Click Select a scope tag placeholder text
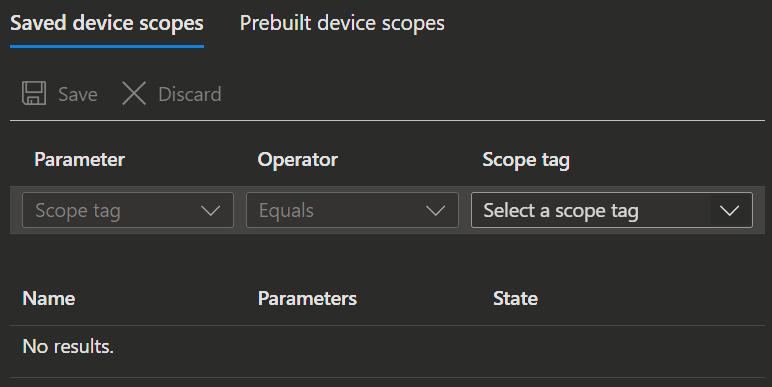The height and width of the screenshot is (387, 772). pos(561,211)
